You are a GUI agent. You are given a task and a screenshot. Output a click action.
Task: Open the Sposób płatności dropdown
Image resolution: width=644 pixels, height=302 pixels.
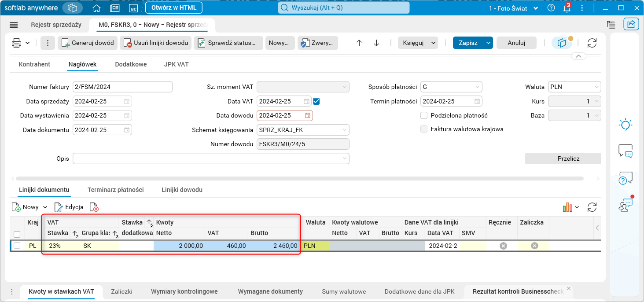477,87
